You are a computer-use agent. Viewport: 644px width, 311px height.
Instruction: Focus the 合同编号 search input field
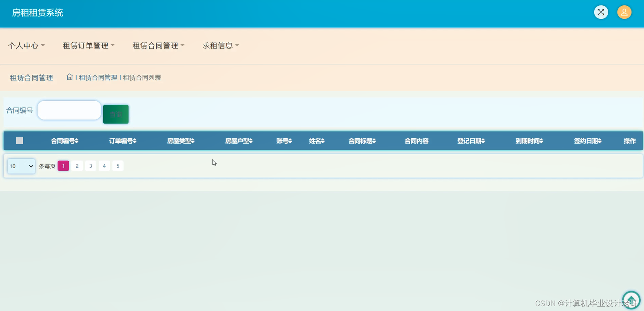tap(69, 110)
